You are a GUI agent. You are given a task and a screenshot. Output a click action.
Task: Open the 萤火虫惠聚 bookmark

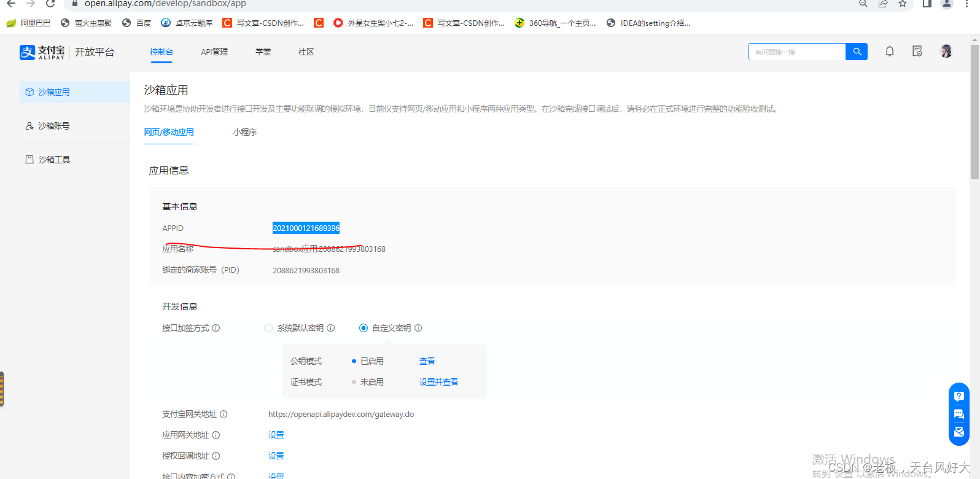(x=87, y=23)
